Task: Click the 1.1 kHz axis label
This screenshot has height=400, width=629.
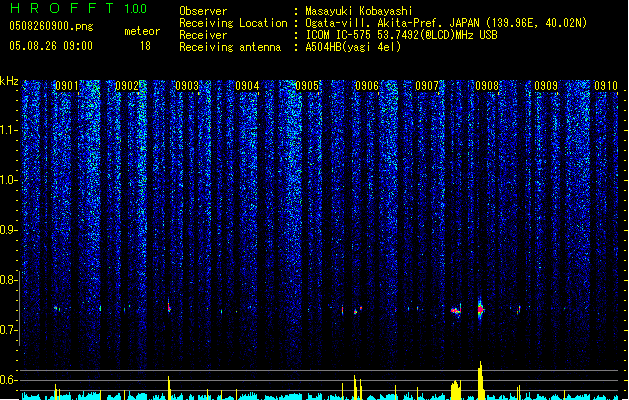Action: point(8,130)
